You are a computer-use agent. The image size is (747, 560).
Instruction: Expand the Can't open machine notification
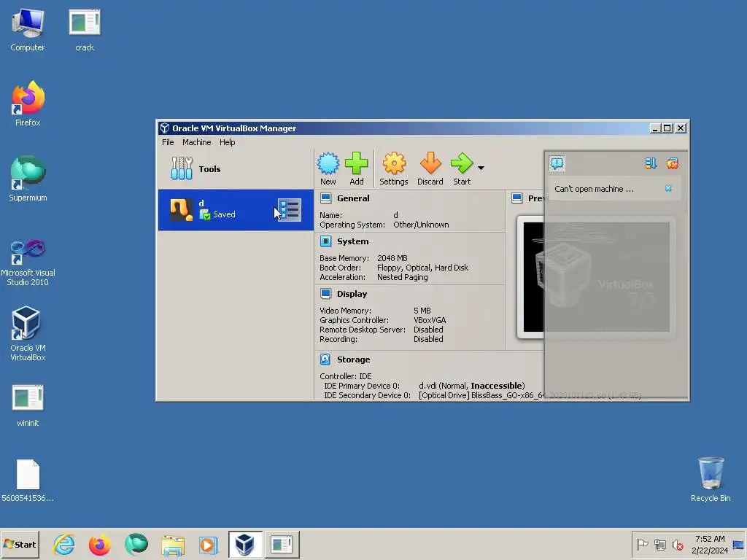coord(594,189)
